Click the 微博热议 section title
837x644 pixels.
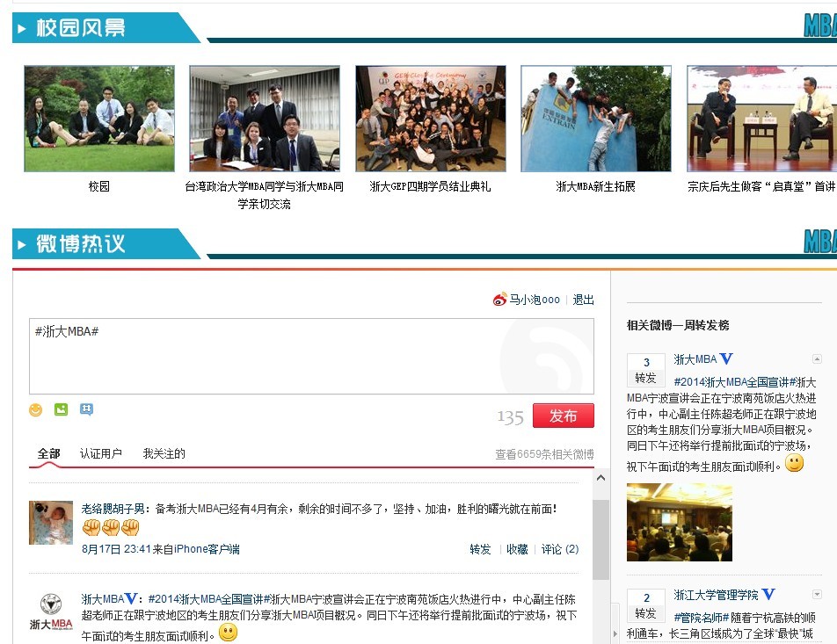tap(81, 244)
